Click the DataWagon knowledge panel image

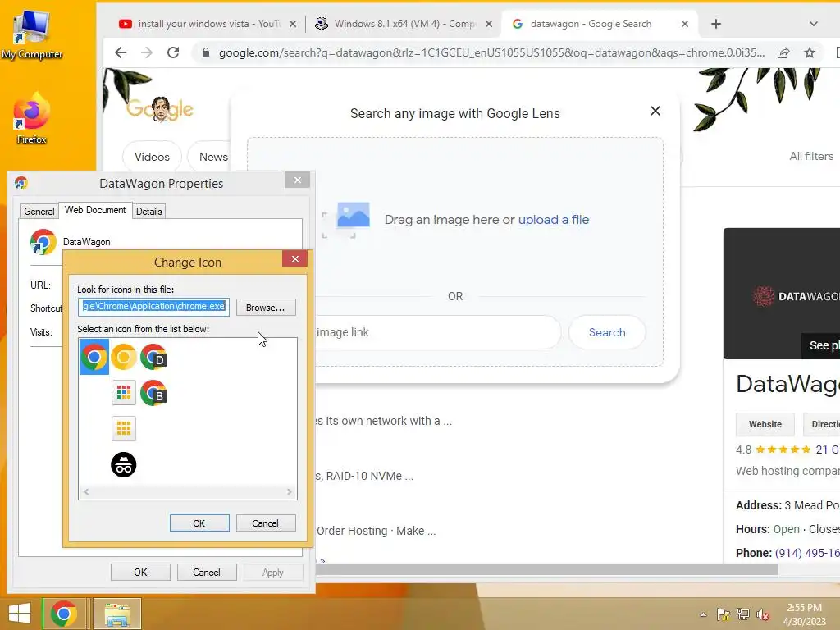point(782,294)
